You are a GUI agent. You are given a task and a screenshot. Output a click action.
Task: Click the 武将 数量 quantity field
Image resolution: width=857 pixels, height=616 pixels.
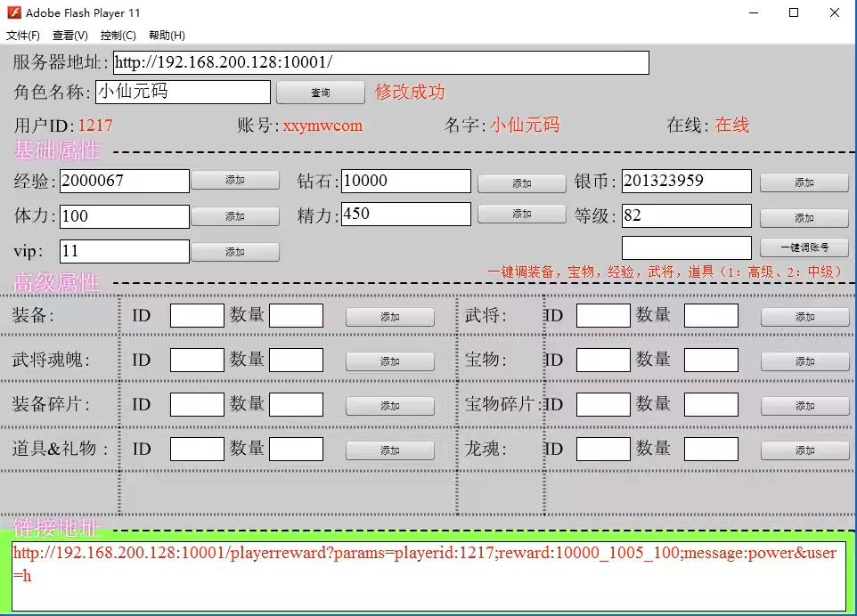tap(711, 316)
